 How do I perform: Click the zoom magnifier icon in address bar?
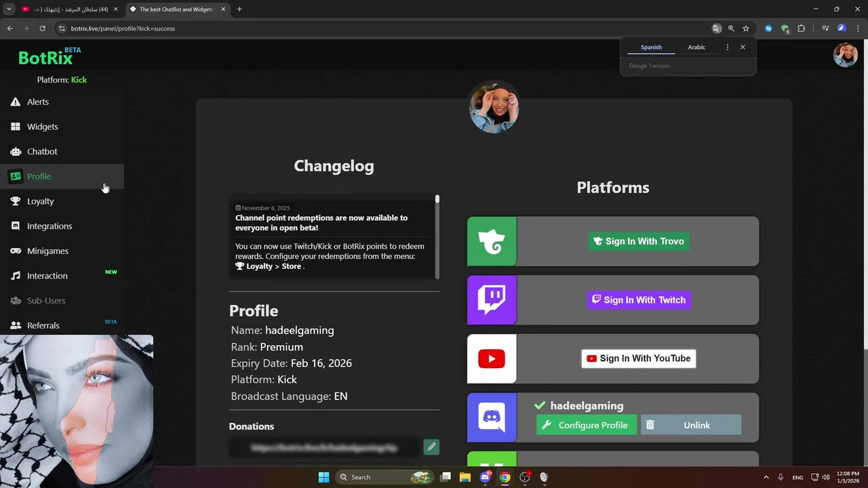tap(731, 28)
